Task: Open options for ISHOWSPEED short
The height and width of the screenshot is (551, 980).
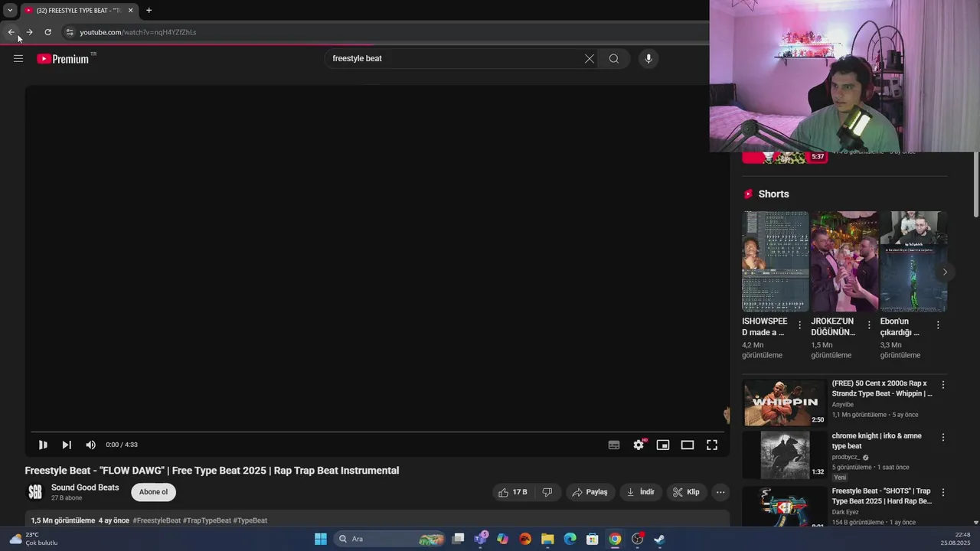Action: pyautogui.click(x=800, y=325)
